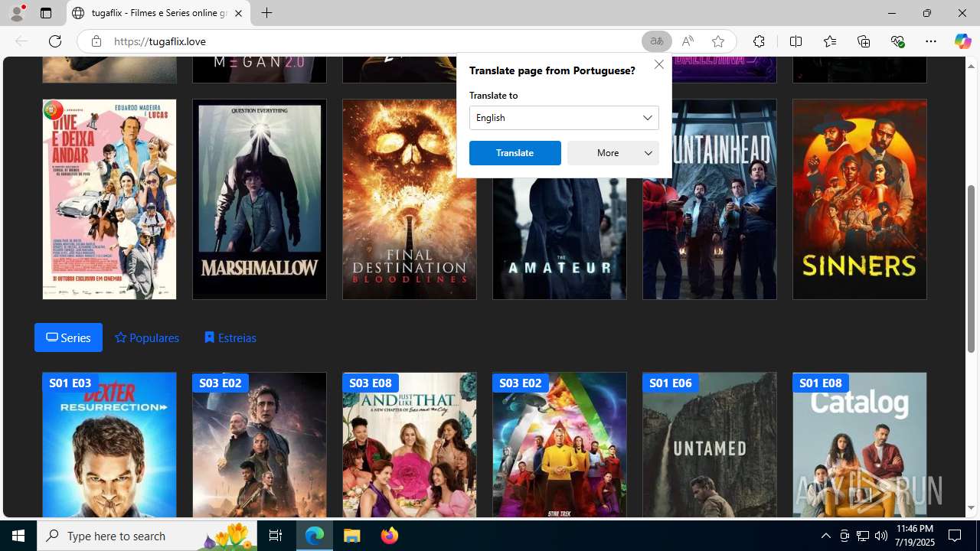980x551 pixels.
Task: Click the page vertical scrollbar thumb
Action: pyautogui.click(x=972, y=268)
